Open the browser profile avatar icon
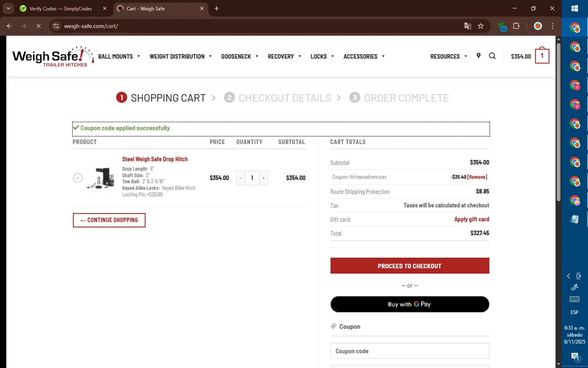The height and width of the screenshot is (368, 588). tap(538, 26)
